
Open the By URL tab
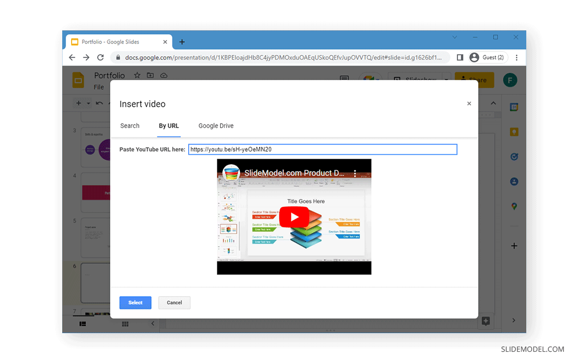(x=169, y=126)
